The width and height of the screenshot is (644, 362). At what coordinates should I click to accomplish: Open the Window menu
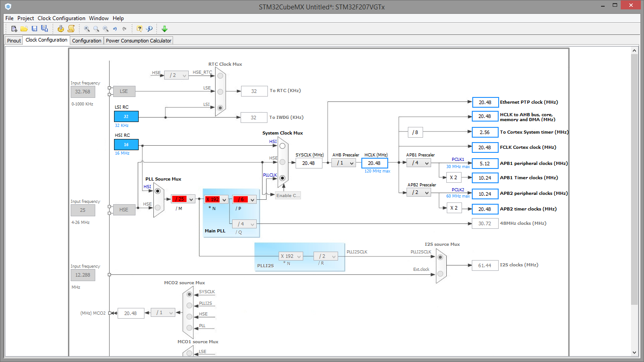pos(99,18)
